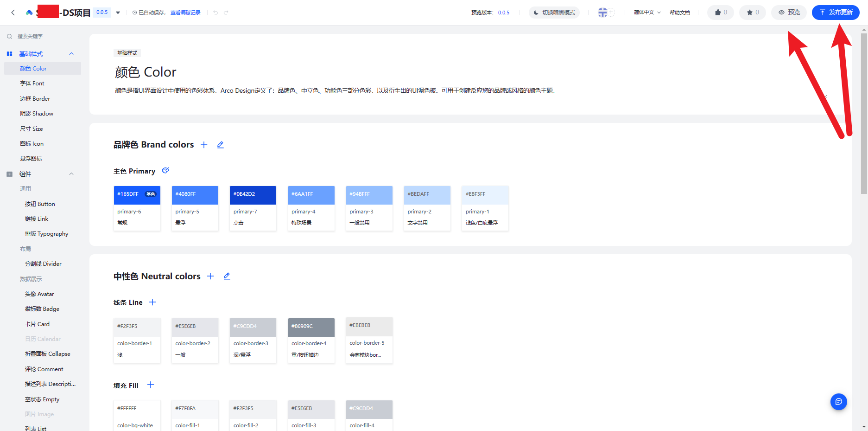Click the 发布更新 publish button
The image size is (868, 431).
pos(836,13)
